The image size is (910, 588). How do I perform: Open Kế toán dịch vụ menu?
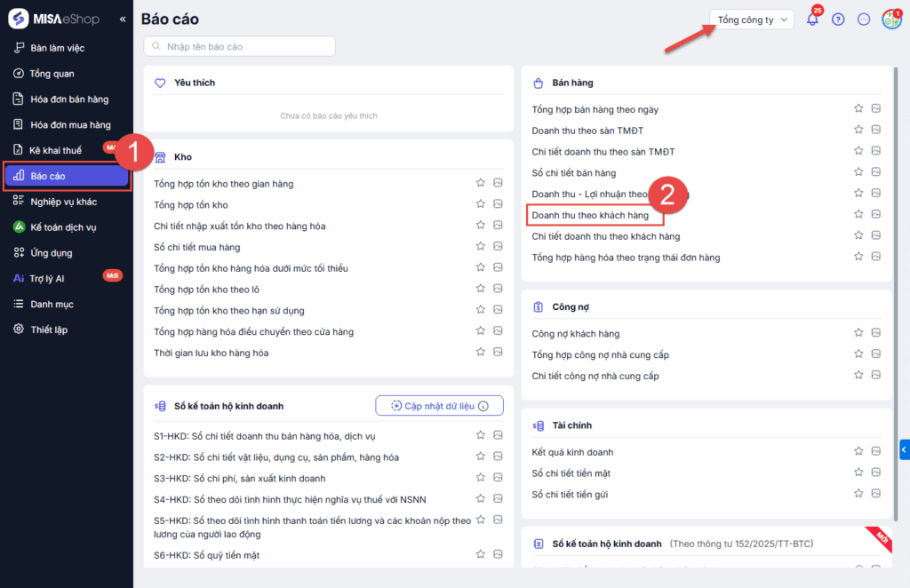[63, 227]
